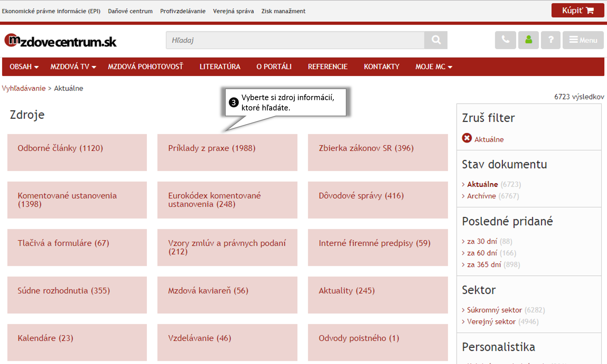Remove the Aktuálne filter via red X
607x364 pixels.
(x=467, y=138)
